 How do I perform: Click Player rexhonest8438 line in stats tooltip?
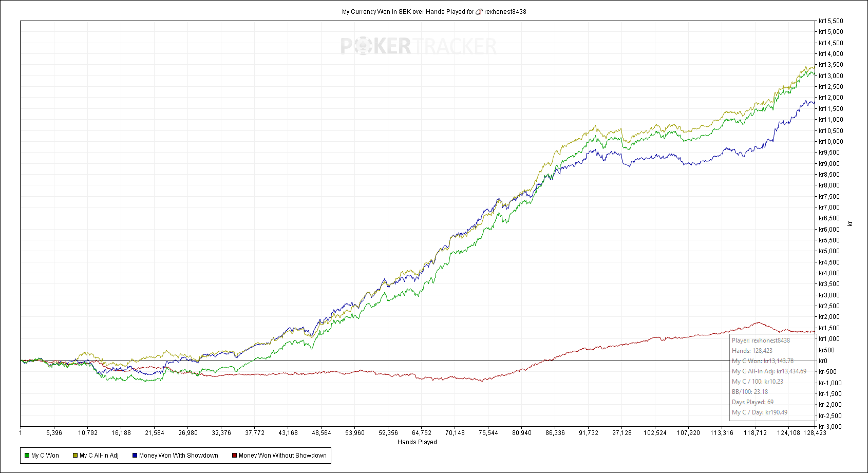click(x=761, y=340)
